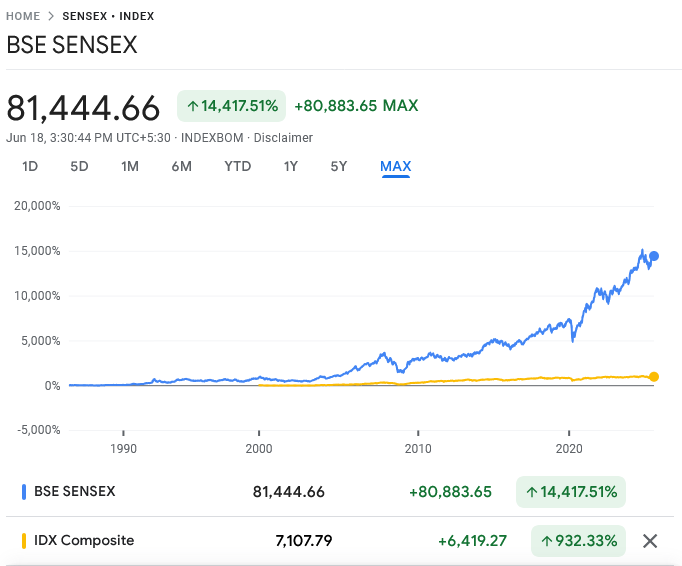Click the 0% y-axis label
682x566 pixels.
tap(52, 386)
